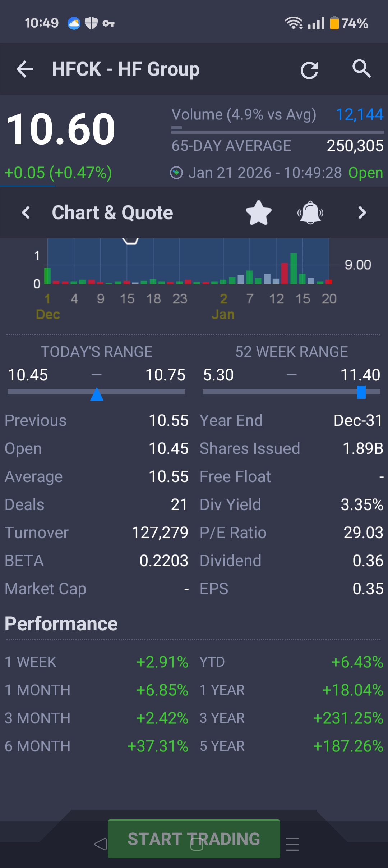Open the Android recent apps menu

(x=292, y=844)
